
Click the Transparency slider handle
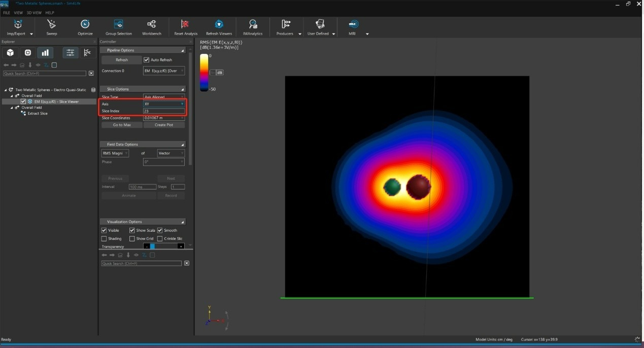[x=152, y=246]
